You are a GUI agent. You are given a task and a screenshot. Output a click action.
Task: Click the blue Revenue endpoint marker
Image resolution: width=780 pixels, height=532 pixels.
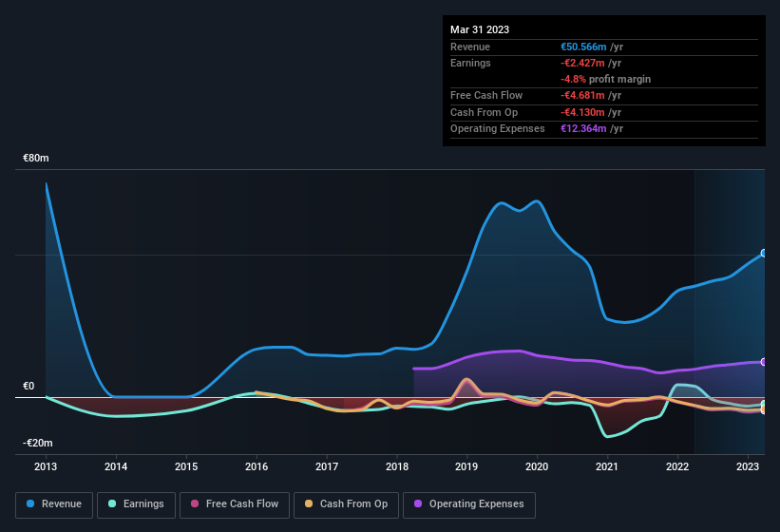764,253
